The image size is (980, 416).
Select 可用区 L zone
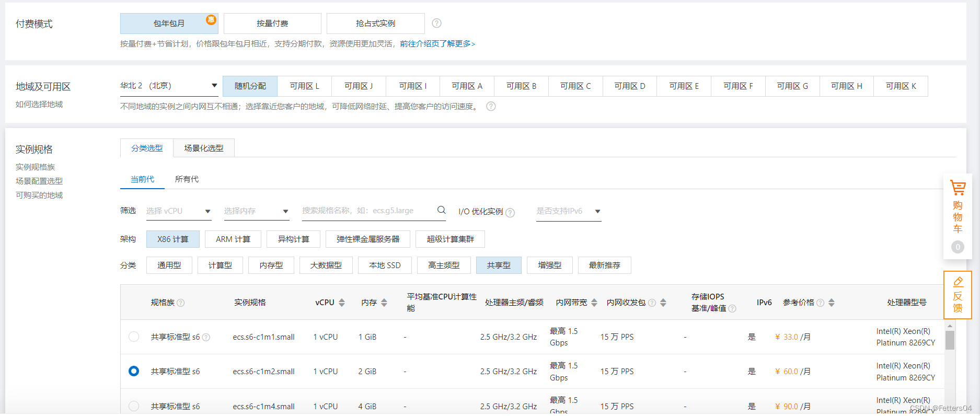305,86
